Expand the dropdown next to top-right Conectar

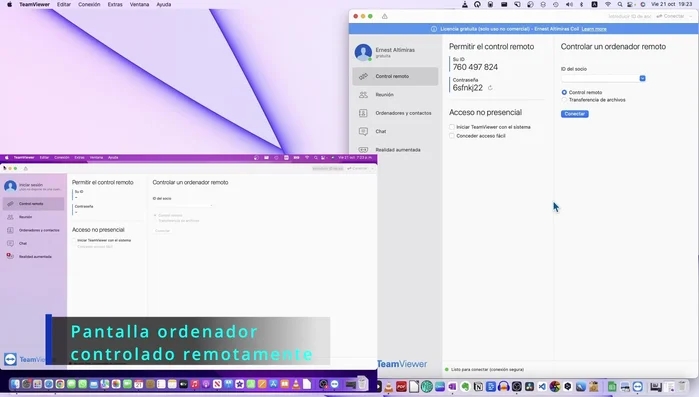691,16
